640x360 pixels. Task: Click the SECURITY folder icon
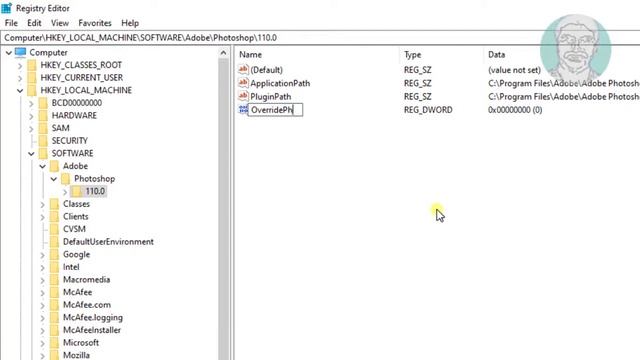coord(43,141)
